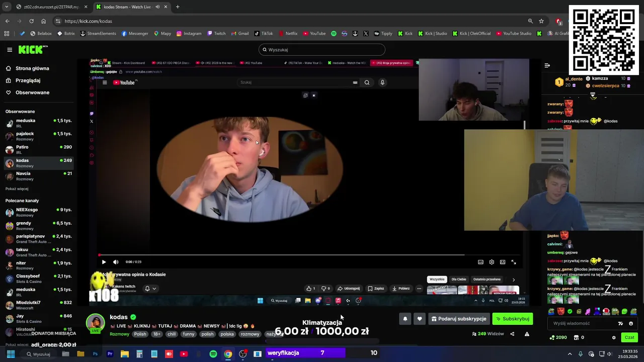Click the Polish tag chip

(x=140, y=334)
